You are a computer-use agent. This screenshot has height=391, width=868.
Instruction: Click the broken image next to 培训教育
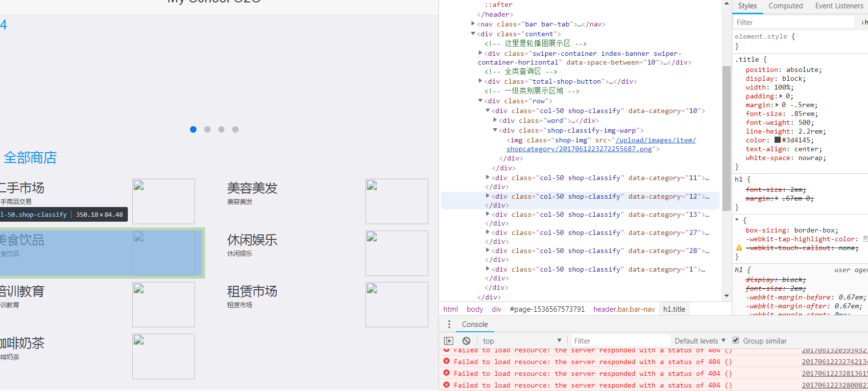pos(164,304)
